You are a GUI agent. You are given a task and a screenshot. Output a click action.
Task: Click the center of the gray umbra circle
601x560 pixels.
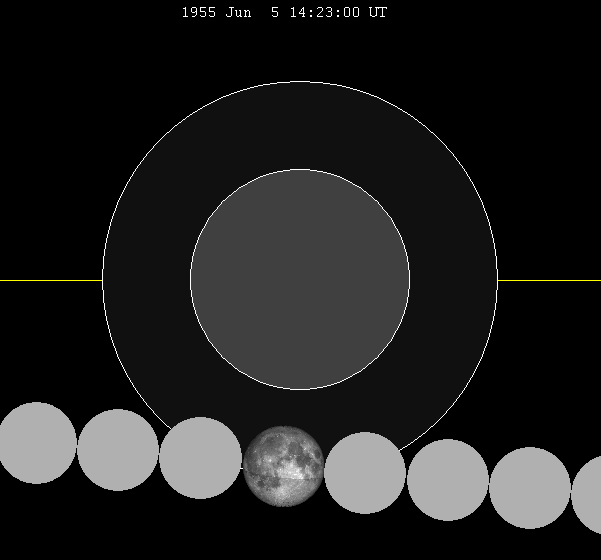click(300, 280)
